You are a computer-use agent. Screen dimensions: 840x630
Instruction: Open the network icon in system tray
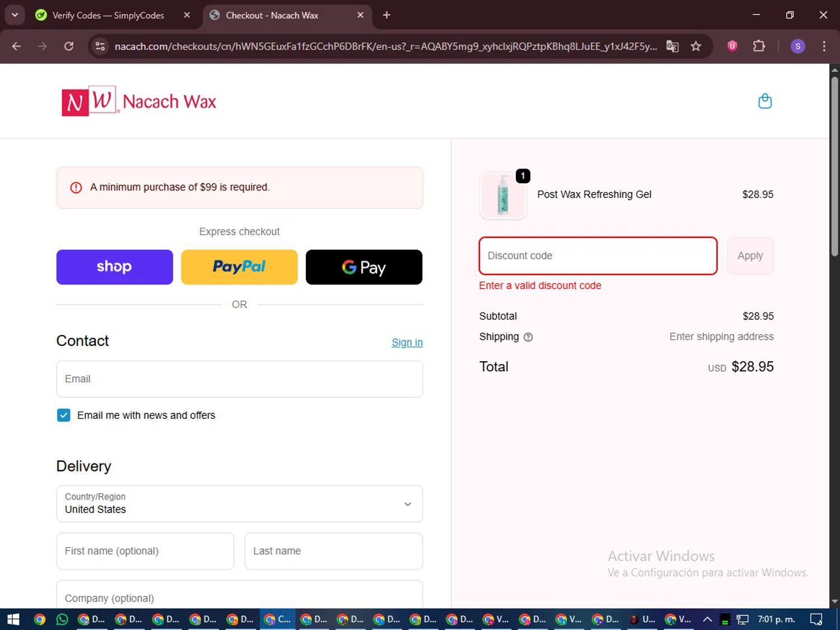click(x=743, y=619)
